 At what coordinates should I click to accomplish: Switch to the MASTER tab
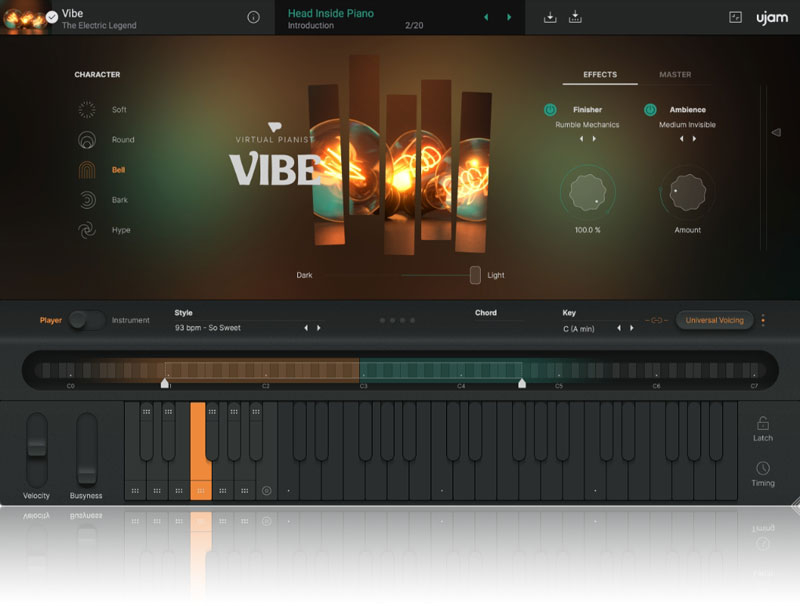[x=675, y=75]
